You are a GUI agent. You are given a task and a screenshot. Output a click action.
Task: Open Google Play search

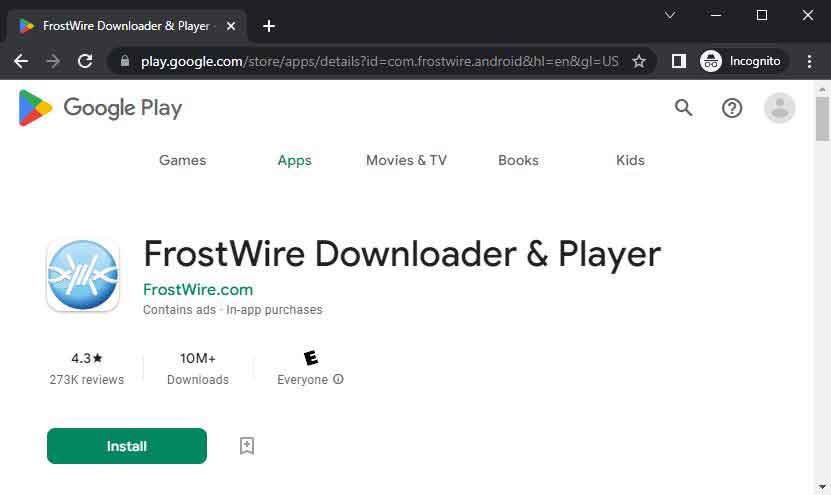click(x=683, y=108)
